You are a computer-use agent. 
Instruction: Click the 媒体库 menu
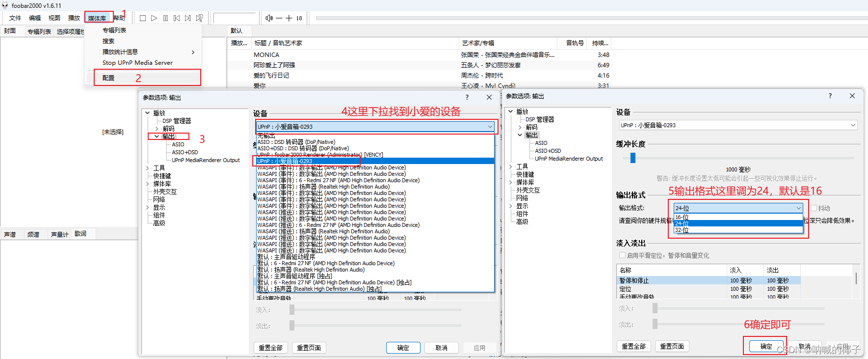(x=97, y=18)
